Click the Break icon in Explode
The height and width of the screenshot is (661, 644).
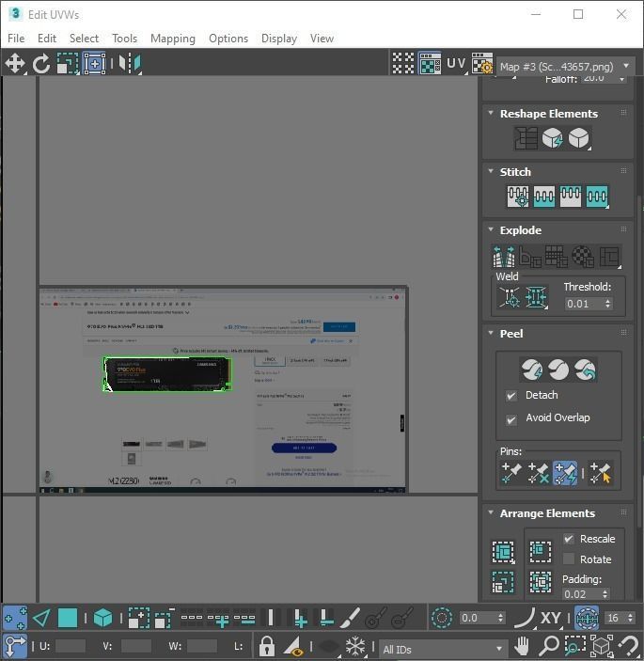(x=504, y=257)
